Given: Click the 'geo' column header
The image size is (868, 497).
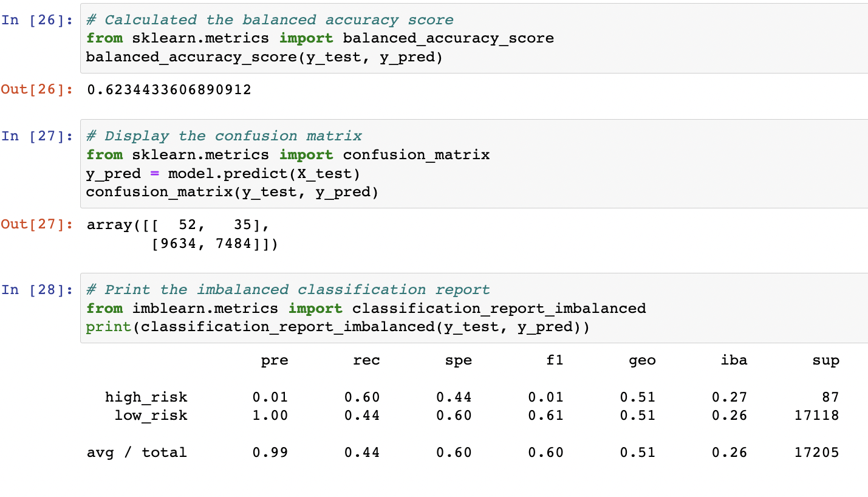Looking at the screenshot, I should [x=642, y=361].
